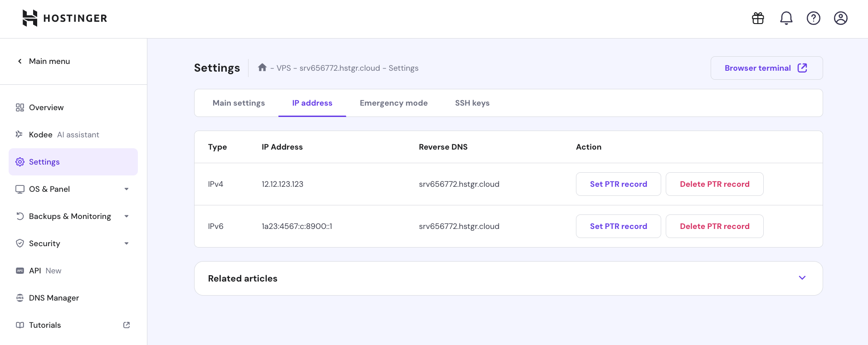Open the SSH keys tab
The width and height of the screenshot is (868, 345).
472,103
